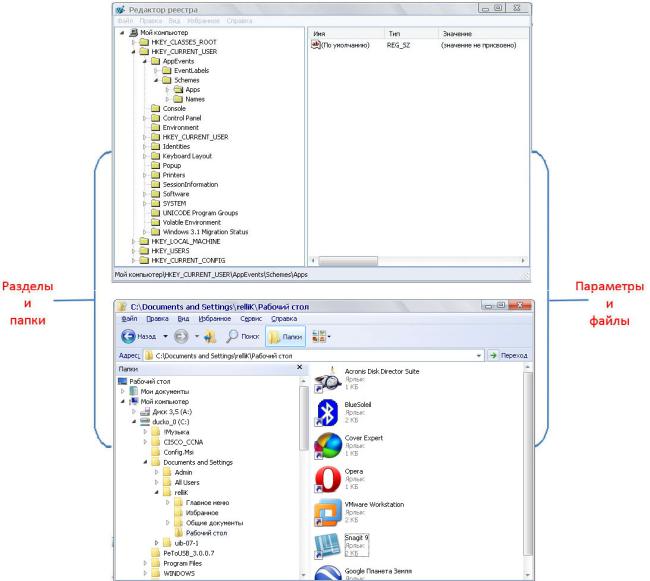Click the Apps folder icon in registry tree
650x581 pixels.
pos(178,90)
